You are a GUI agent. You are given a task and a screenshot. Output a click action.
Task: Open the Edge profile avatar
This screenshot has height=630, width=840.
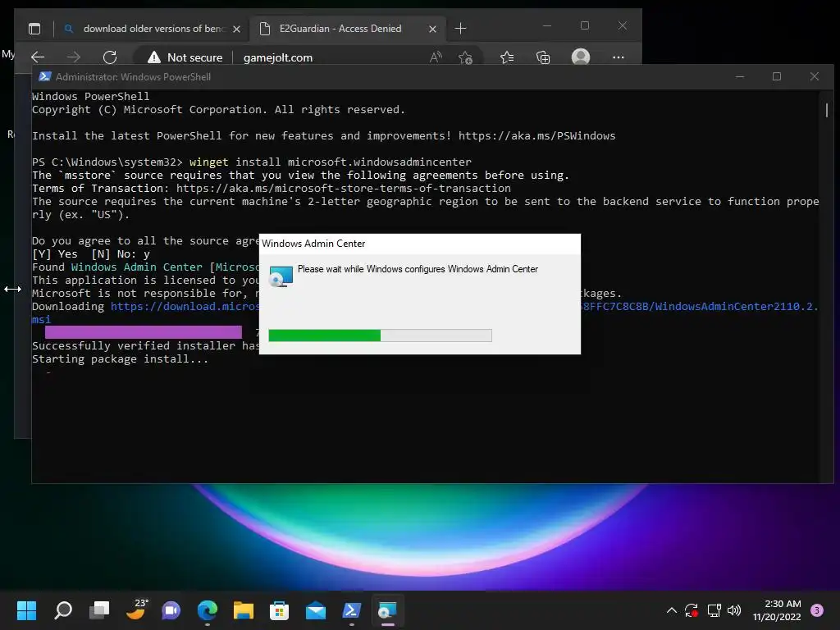pos(581,57)
